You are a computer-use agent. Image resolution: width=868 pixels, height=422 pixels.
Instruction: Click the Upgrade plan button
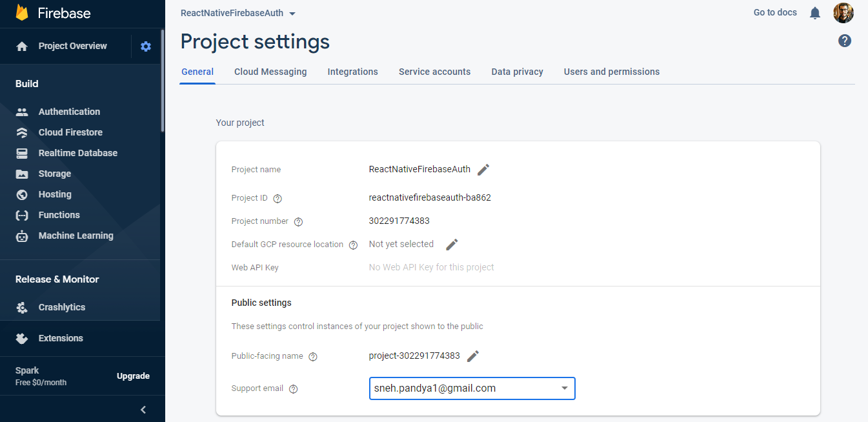(133, 376)
